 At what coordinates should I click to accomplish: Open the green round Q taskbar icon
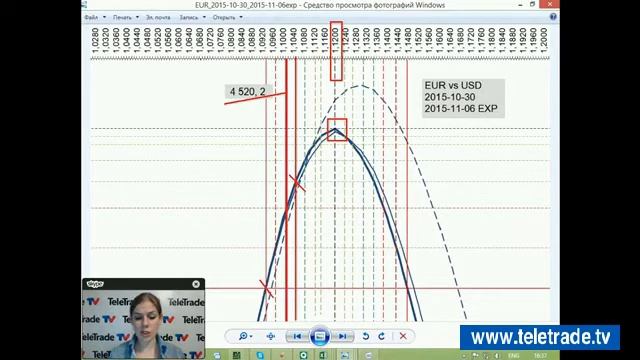point(303,356)
